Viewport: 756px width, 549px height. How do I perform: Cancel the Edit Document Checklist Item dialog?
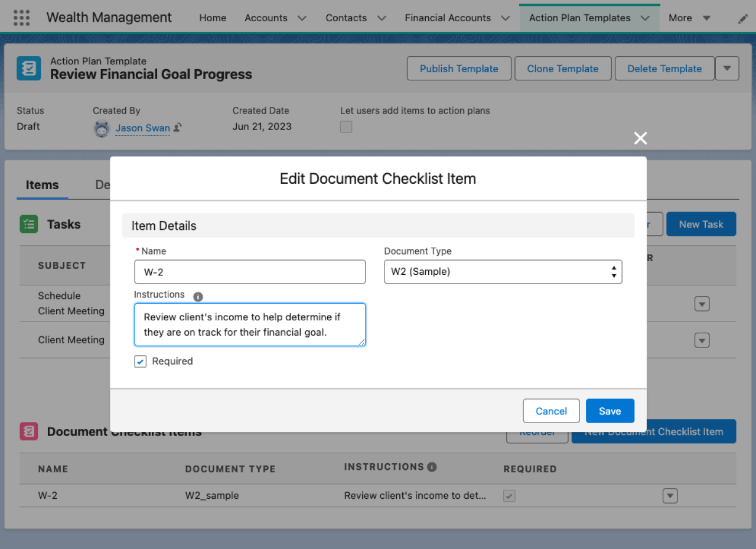click(x=551, y=411)
